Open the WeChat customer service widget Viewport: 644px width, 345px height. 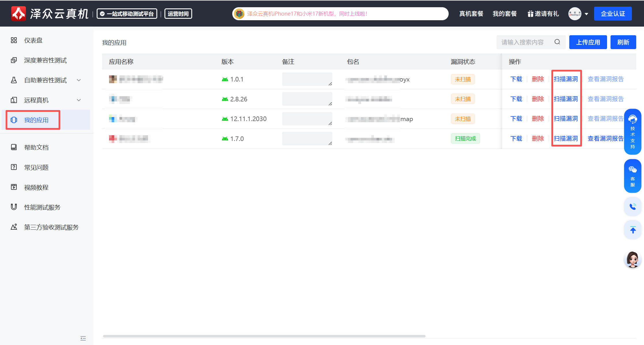click(632, 176)
